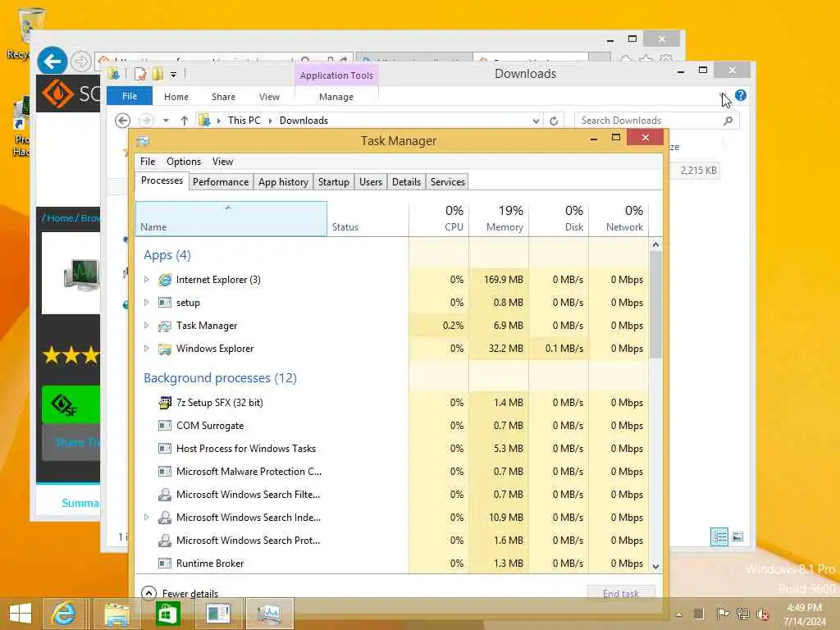The height and width of the screenshot is (630, 840).
Task: Switch to the Users tab
Action: (x=371, y=182)
